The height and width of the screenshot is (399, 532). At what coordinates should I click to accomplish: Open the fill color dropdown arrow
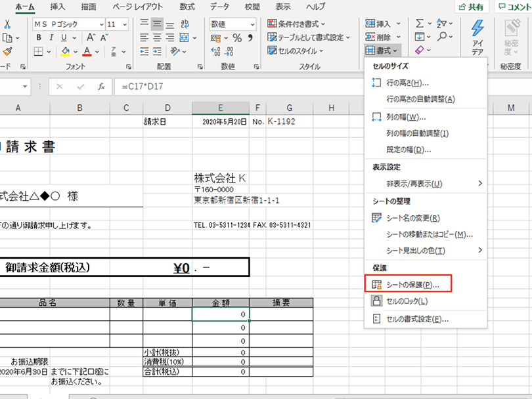click(x=76, y=52)
